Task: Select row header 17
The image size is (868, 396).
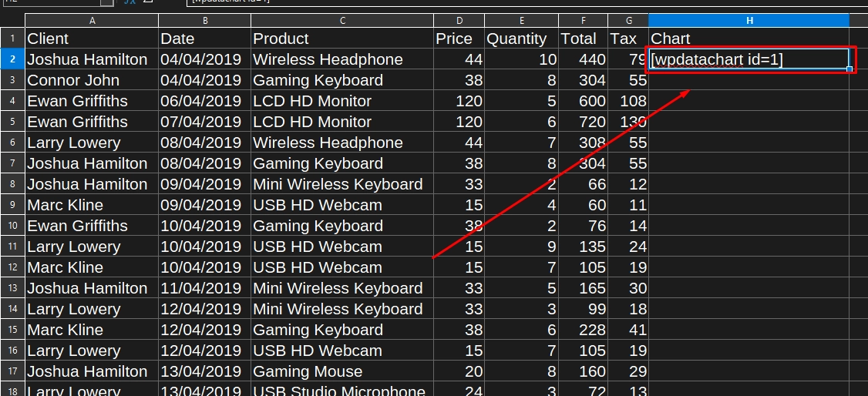Action: click(12, 371)
